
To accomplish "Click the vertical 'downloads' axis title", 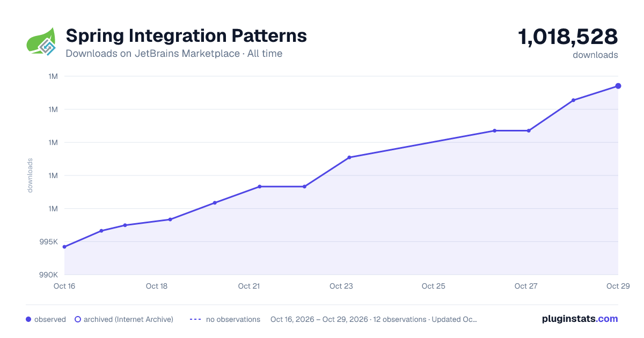I will pyautogui.click(x=30, y=175).
